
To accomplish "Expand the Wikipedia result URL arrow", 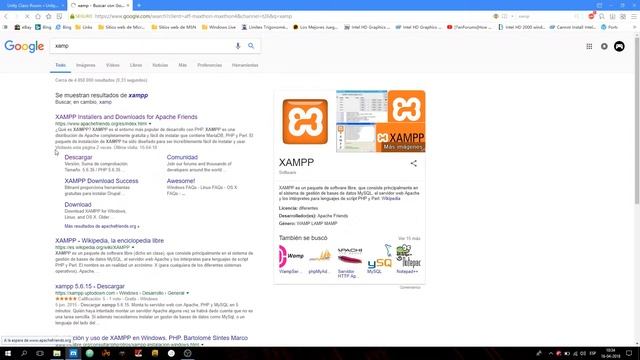I will point(133,247).
